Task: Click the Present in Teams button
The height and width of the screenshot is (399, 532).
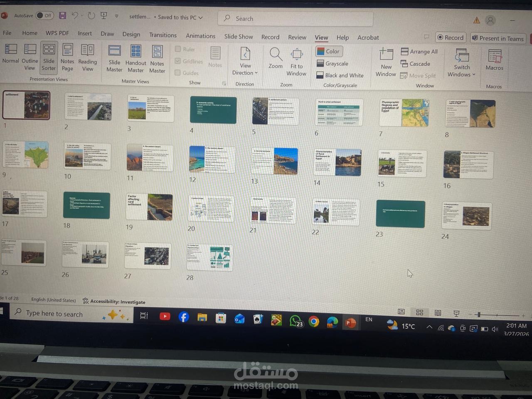Action: (498, 38)
